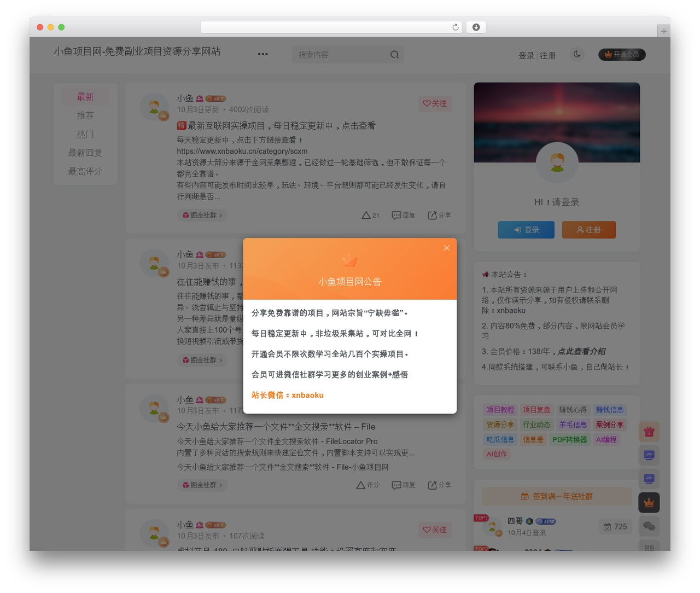Open the three-dot more menu in header

263,54
